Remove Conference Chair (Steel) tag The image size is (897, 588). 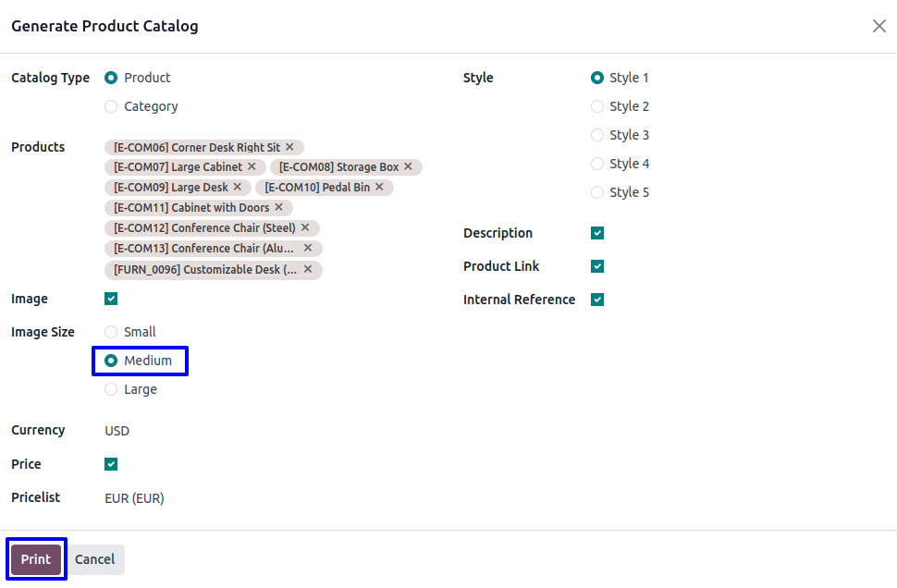tap(305, 228)
